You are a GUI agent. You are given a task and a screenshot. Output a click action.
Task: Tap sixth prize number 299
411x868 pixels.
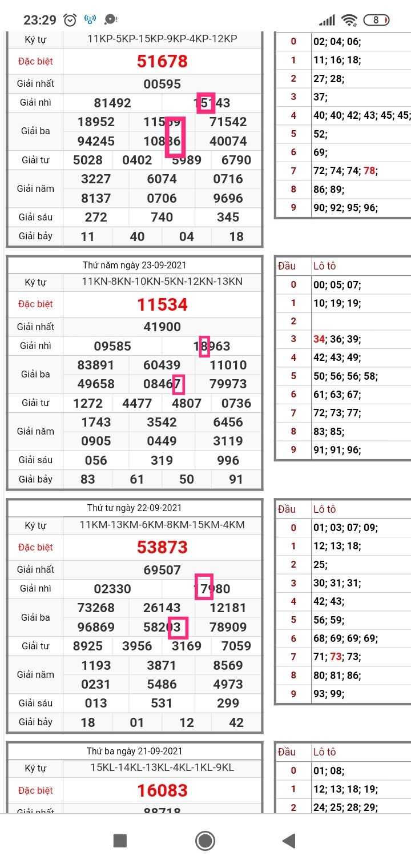point(228,703)
